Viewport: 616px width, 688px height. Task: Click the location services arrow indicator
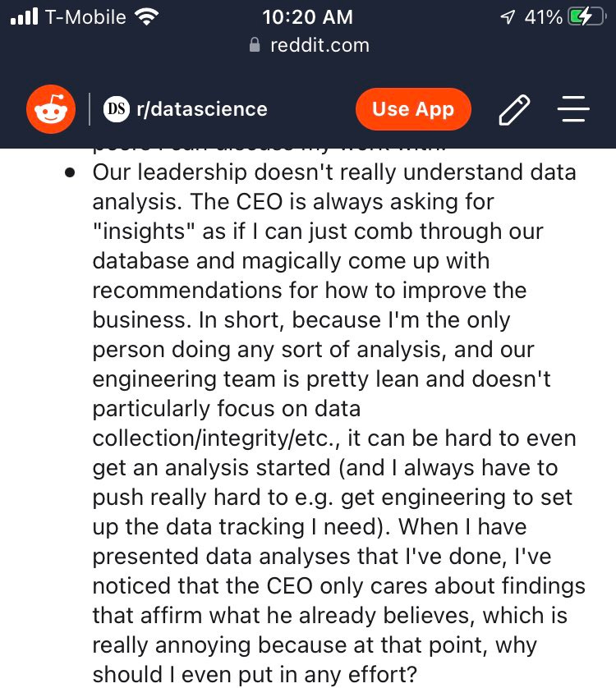tap(505, 16)
